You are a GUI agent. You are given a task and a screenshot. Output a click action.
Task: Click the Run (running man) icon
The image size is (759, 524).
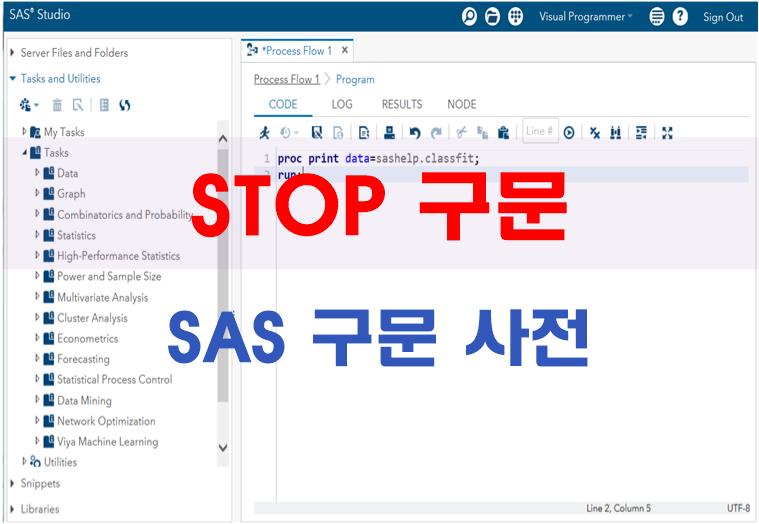pyautogui.click(x=264, y=132)
